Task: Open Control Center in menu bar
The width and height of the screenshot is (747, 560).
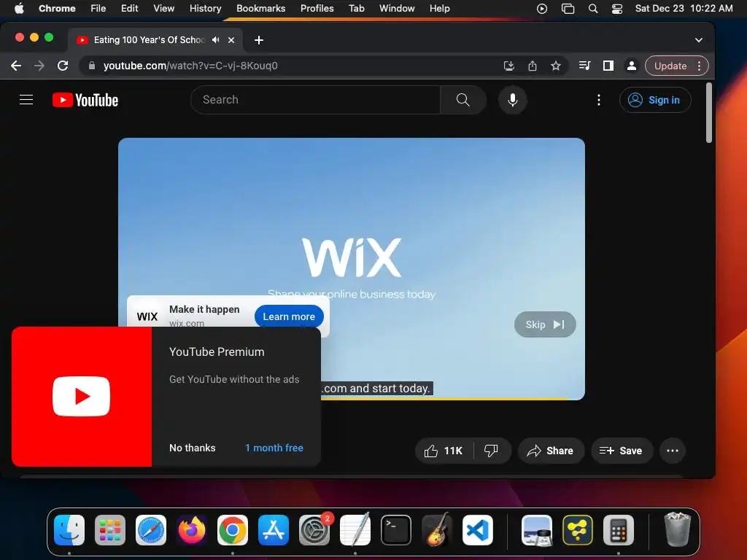Action: click(x=617, y=8)
